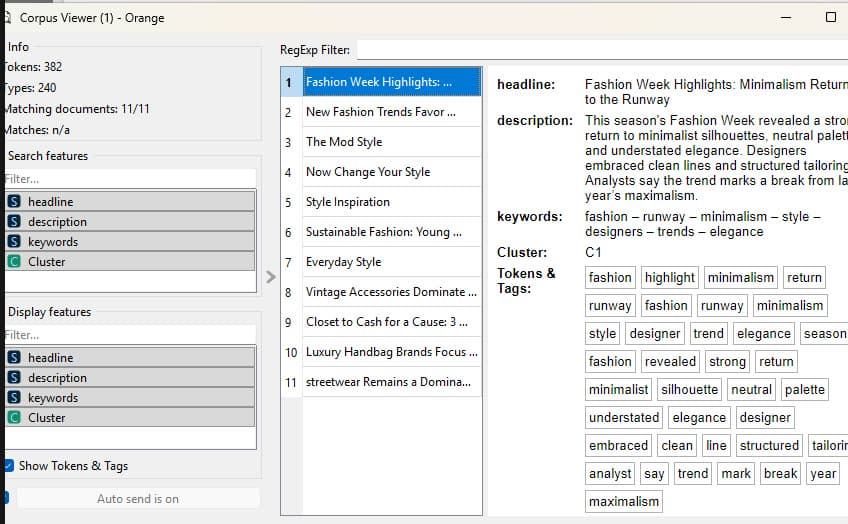848x524 pixels.
Task: Click the 'structured' token tag
Action: (x=769, y=446)
